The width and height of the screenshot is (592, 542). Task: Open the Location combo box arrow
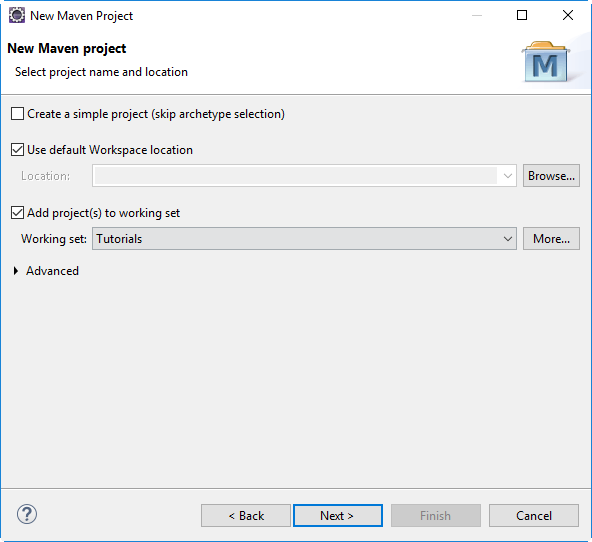click(507, 176)
